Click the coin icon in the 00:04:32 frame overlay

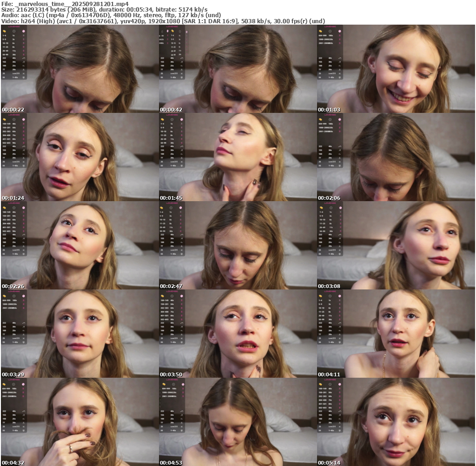coord(4,384)
